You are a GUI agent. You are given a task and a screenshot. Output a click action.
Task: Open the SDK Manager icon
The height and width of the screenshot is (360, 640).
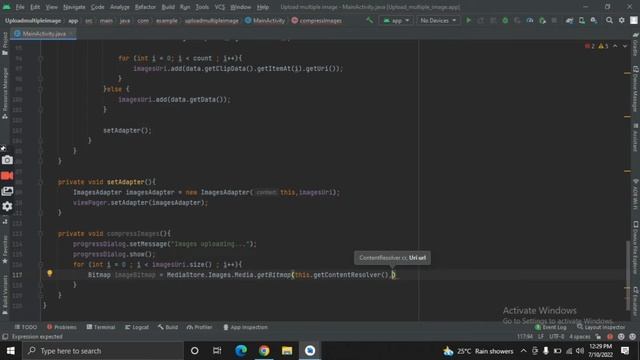(594, 20)
